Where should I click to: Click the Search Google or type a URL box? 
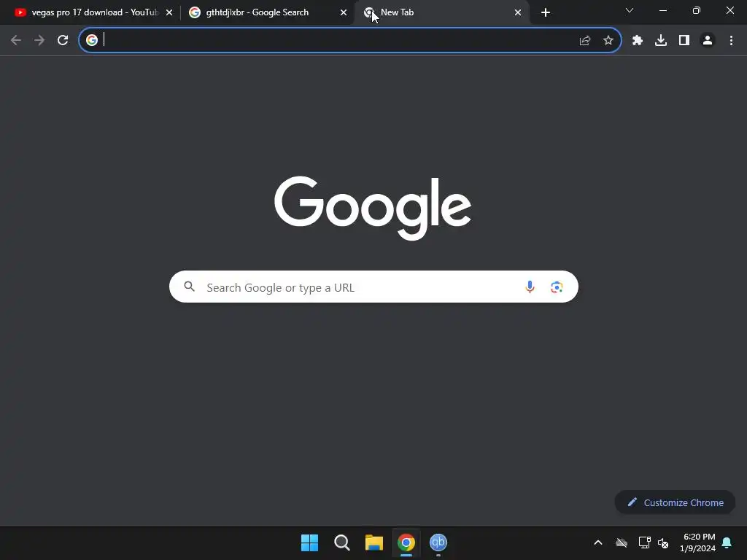pos(373,287)
